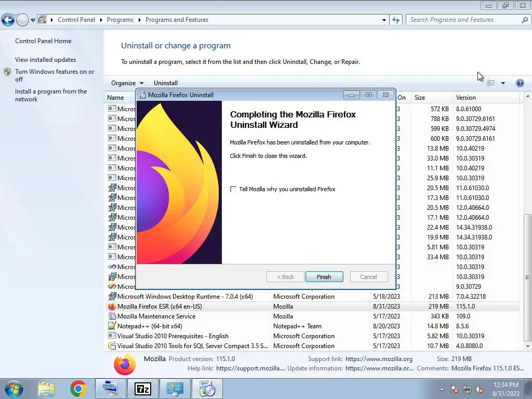Click the Uninstall toolbar button
The width and height of the screenshot is (532, 399).
point(166,83)
